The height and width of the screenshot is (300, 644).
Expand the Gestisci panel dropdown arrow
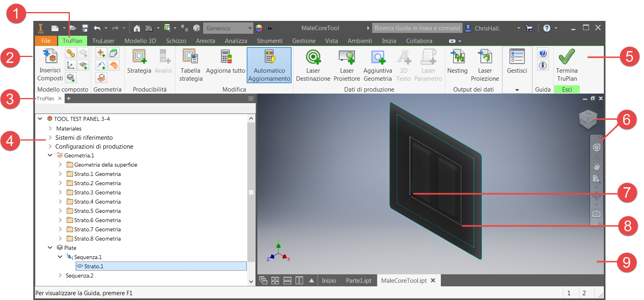point(517,90)
